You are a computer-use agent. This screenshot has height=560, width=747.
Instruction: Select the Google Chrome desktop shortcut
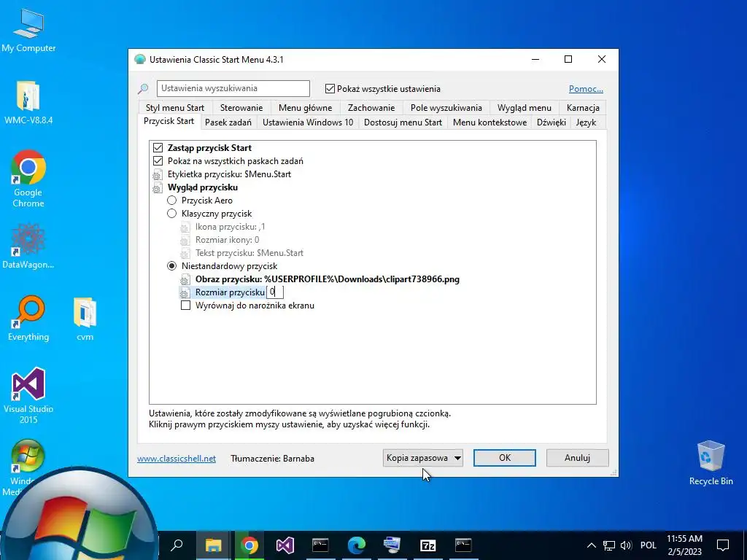(28, 179)
